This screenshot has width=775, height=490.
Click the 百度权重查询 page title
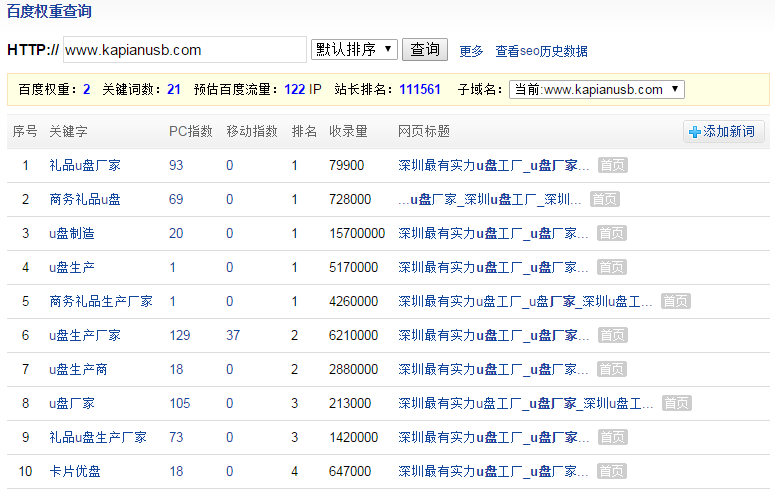(49, 11)
